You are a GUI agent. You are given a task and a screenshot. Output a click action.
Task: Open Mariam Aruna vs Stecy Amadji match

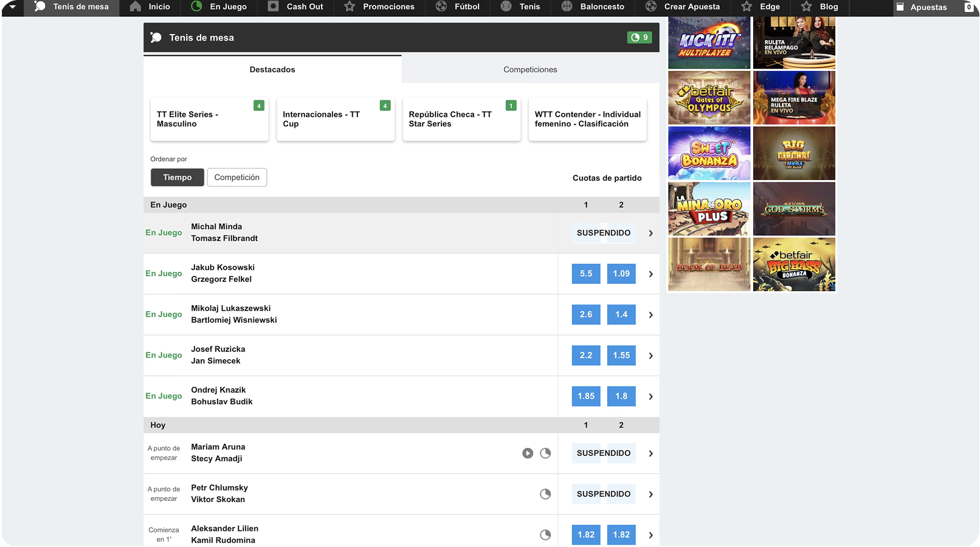[x=218, y=453]
